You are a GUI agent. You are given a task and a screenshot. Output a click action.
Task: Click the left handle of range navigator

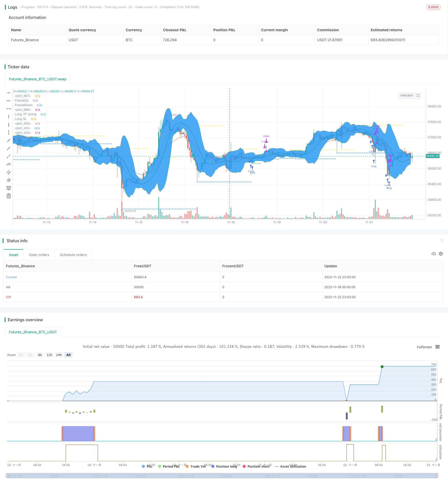pos(7,476)
